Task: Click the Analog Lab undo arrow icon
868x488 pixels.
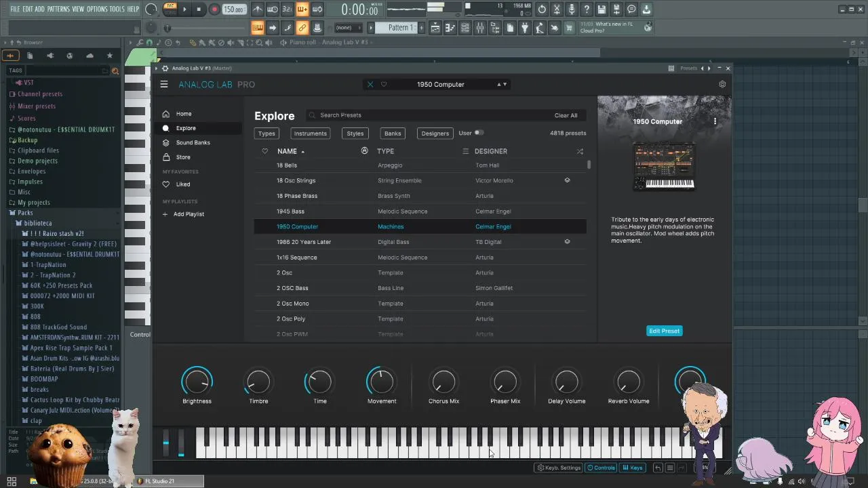Action: (657, 468)
